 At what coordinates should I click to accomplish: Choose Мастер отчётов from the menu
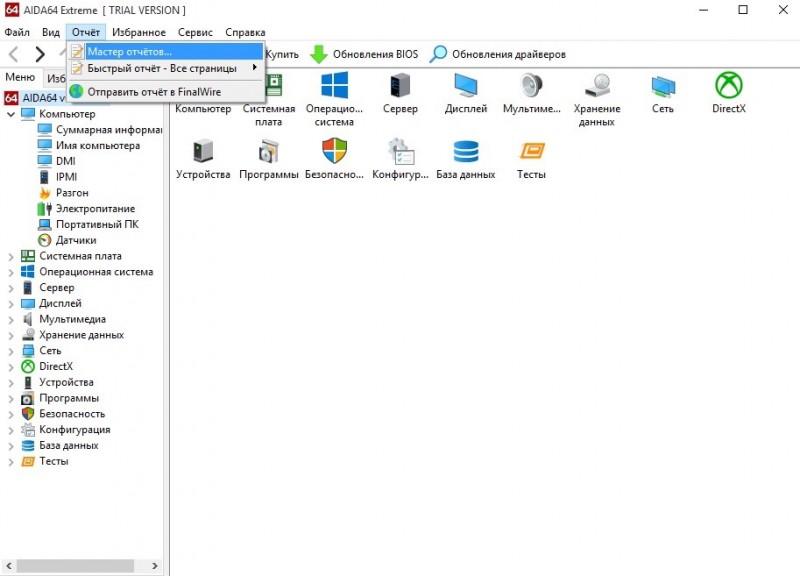pos(166,52)
